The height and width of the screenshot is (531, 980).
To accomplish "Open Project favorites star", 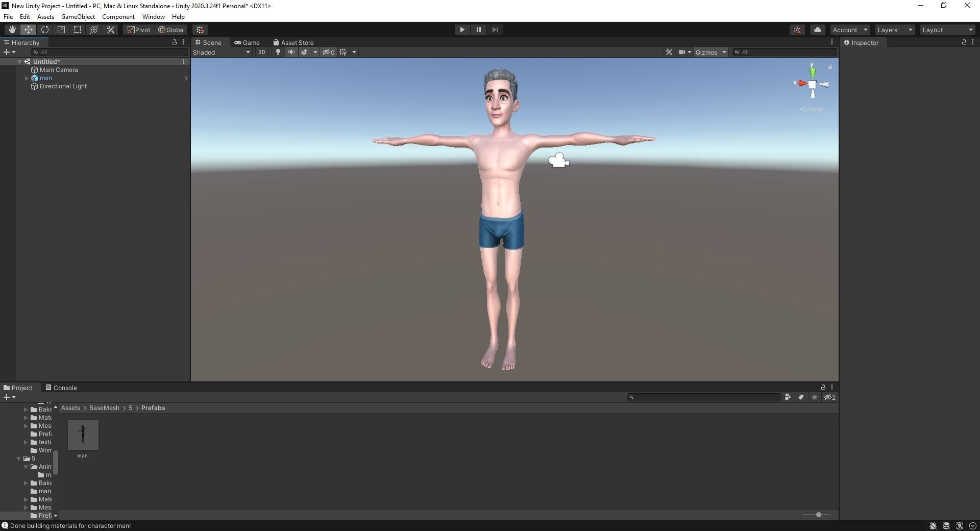I will [x=814, y=397].
